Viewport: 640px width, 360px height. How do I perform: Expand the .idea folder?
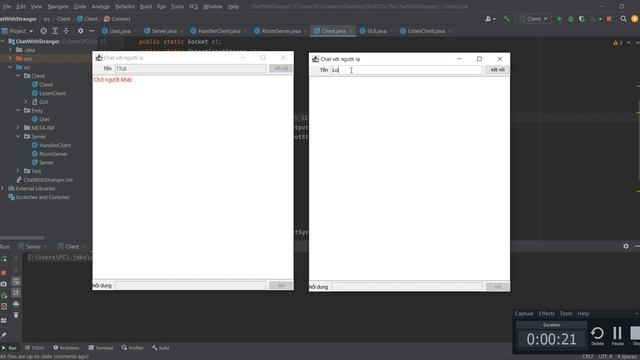(11, 50)
